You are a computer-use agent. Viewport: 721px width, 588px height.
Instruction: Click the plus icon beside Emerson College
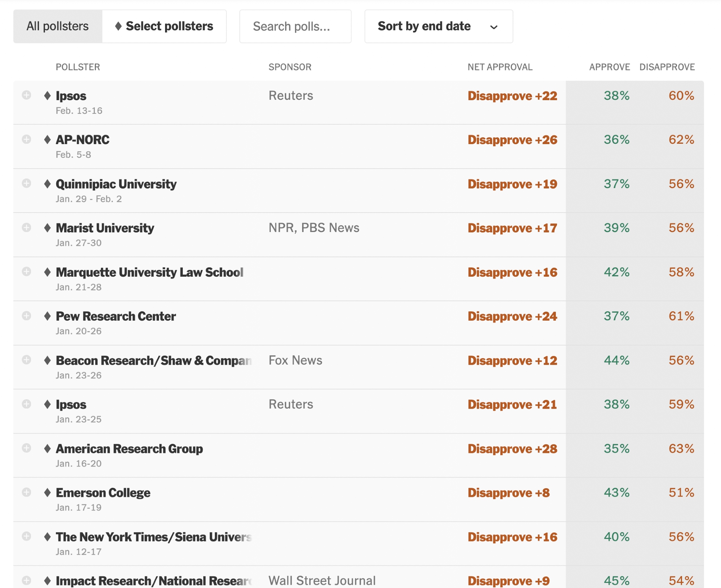click(26, 492)
